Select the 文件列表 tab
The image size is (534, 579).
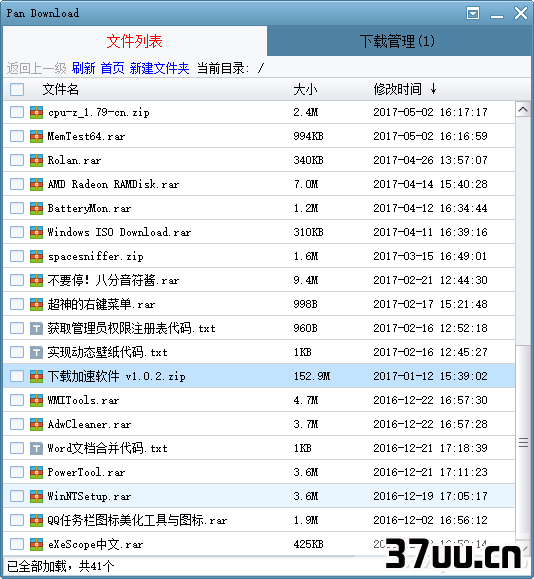[x=135, y=41]
